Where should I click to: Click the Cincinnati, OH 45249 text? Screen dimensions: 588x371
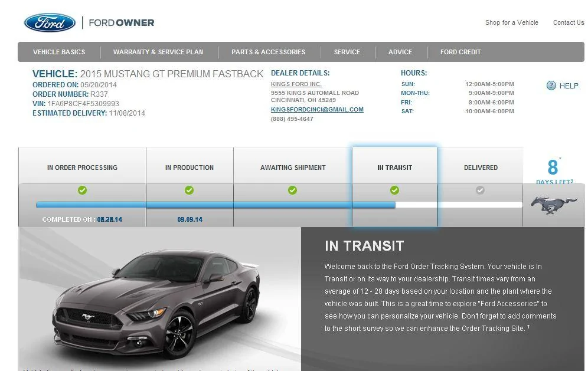303,100
